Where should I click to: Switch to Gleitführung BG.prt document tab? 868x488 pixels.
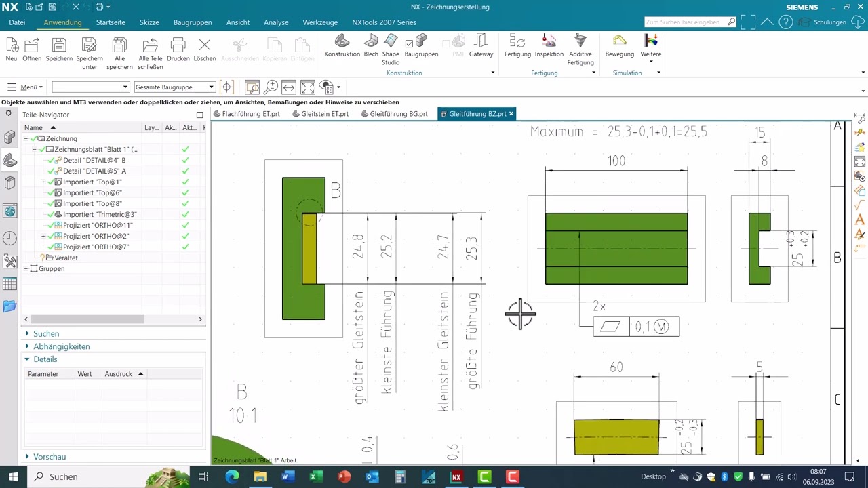pyautogui.click(x=394, y=114)
